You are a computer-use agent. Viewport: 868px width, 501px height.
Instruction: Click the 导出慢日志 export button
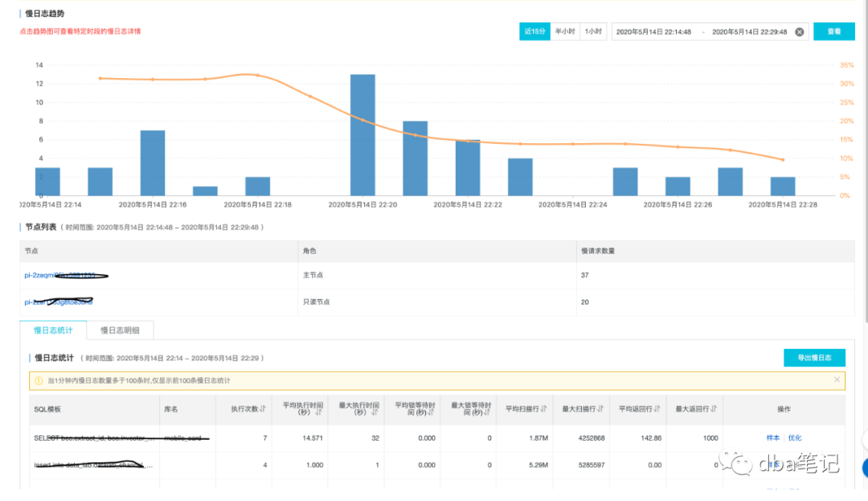[x=814, y=358]
